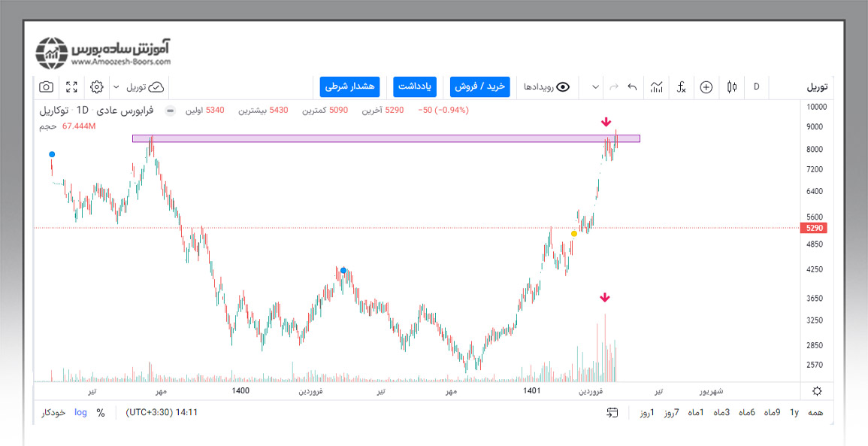Expand the dropdown arrow beside undo button
The width and height of the screenshot is (868, 446).
[595, 87]
